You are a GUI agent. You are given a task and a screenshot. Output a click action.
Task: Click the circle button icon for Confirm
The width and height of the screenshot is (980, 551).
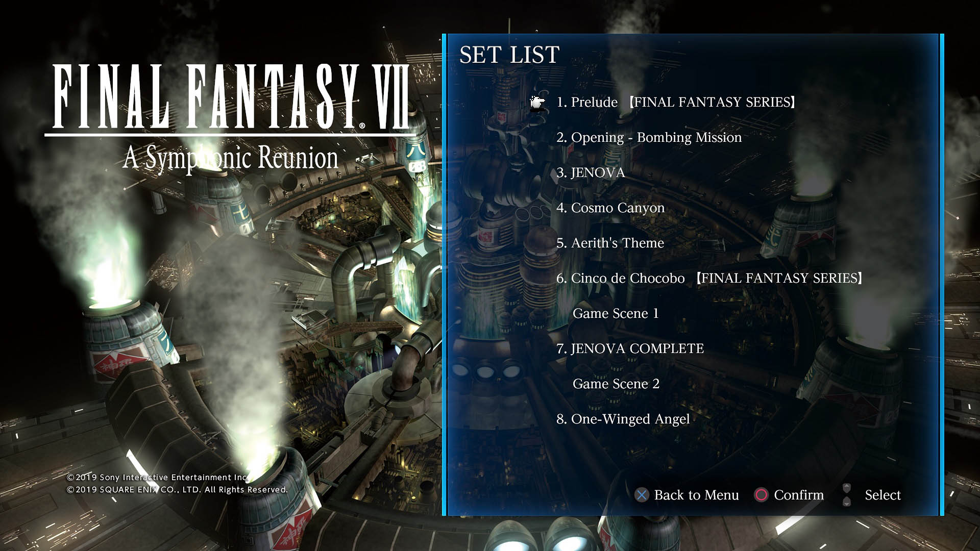(x=761, y=495)
